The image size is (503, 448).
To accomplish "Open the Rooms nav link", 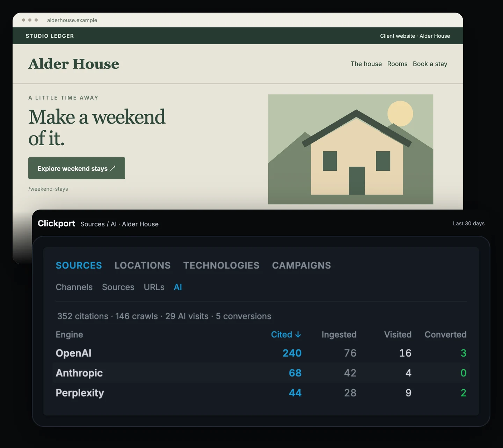I will [x=397, y=64].
